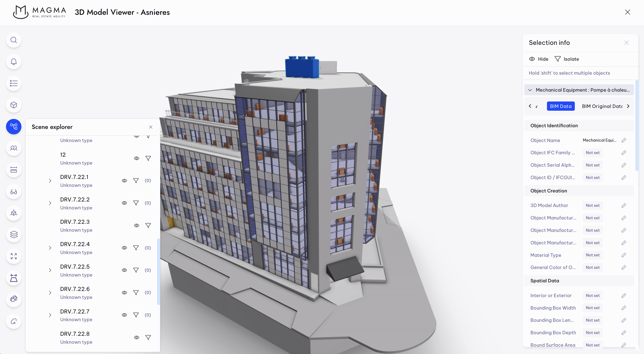Image resolution: width=644 pixels, height=354 pixels.
Task: Click the list view sidebar icon
Action: (x=14, y=83)
